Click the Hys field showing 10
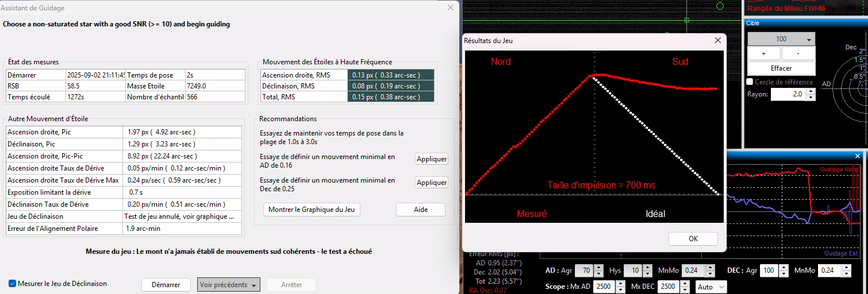 [x=633, y=270]
